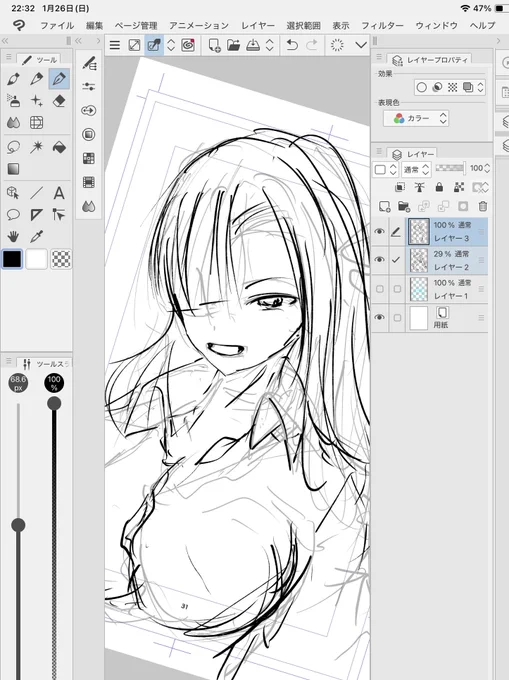Select the Eraser tool
The image size is (509, 680).
[x=59, y=101]
